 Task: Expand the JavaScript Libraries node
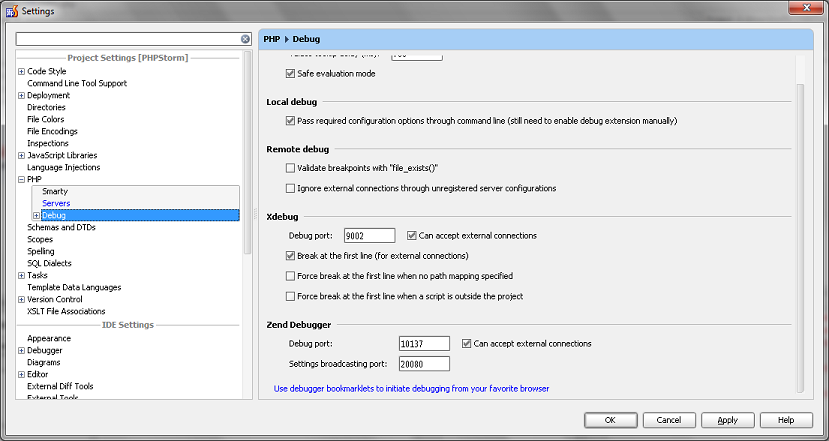21,155
